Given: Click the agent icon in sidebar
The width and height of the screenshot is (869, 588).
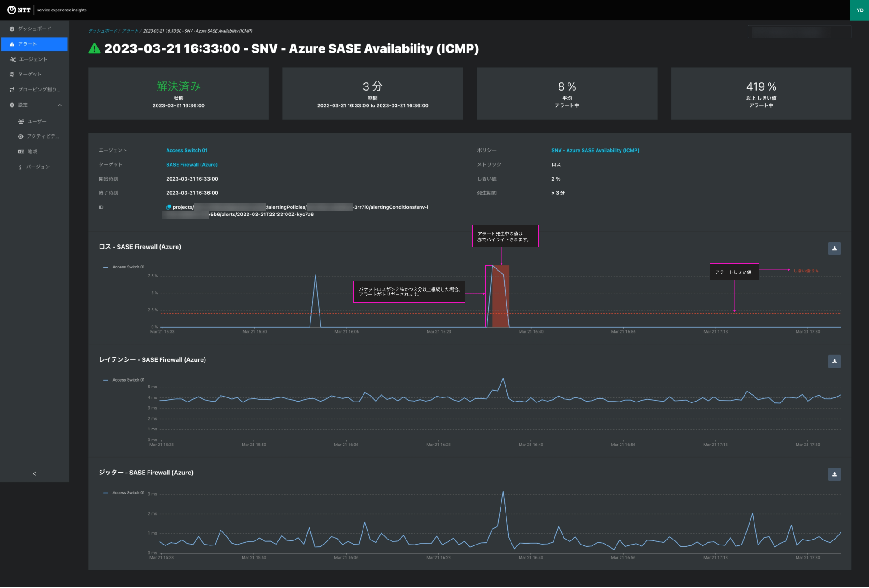Looking at the screenshot, I should 13,59.
